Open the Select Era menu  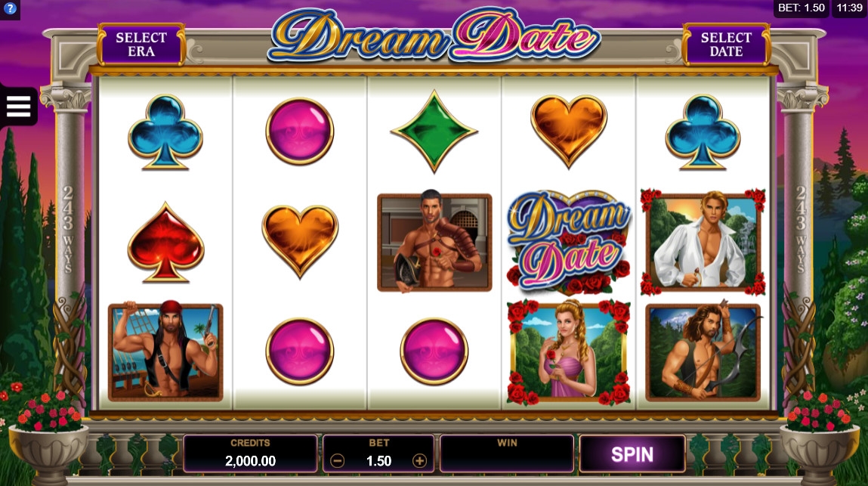(141, 45)
